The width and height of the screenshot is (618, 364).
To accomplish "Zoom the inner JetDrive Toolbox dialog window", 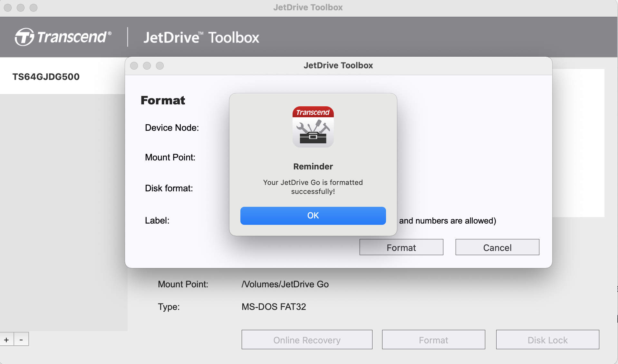I will [x=160, y=66].
